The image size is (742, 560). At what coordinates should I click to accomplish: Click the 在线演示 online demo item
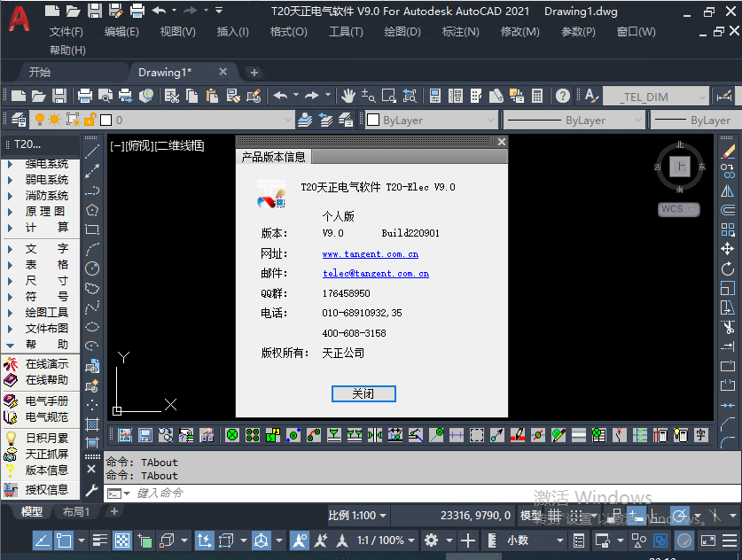(x=36, y=363)
